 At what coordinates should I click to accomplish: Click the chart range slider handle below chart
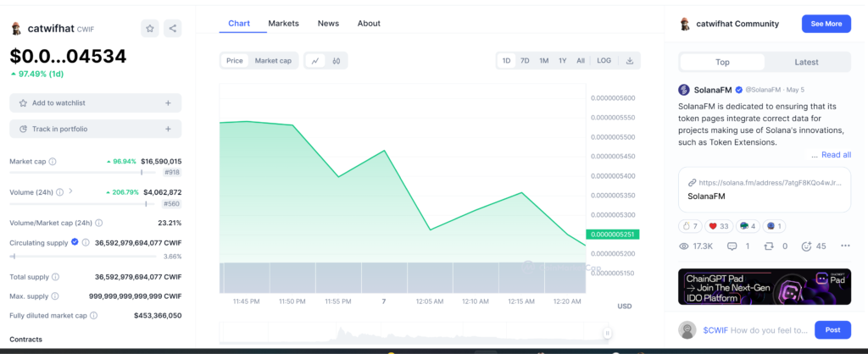[607, 333]
